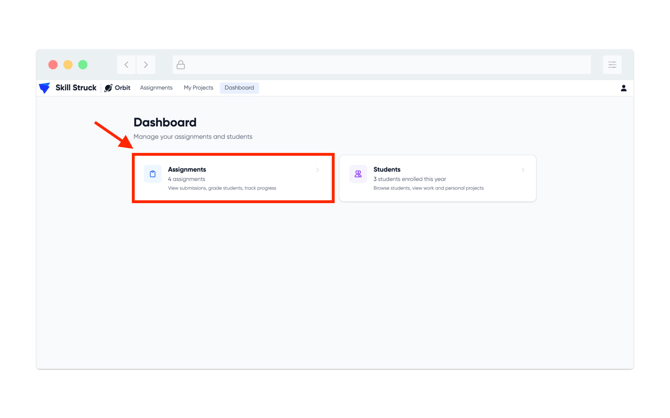The image size is (670, 418).
Task: Expand the Students card chevron
Action: tap(523, 170)
